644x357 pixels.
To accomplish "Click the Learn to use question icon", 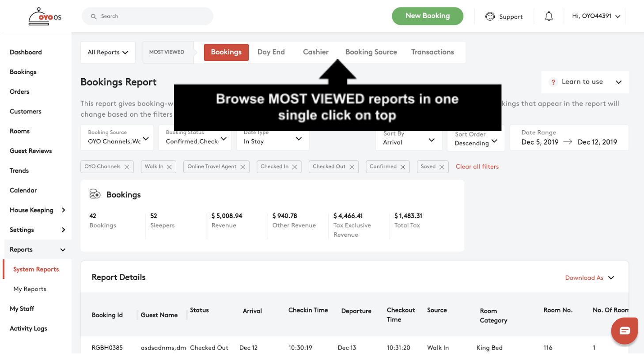I will click(553, 82).
